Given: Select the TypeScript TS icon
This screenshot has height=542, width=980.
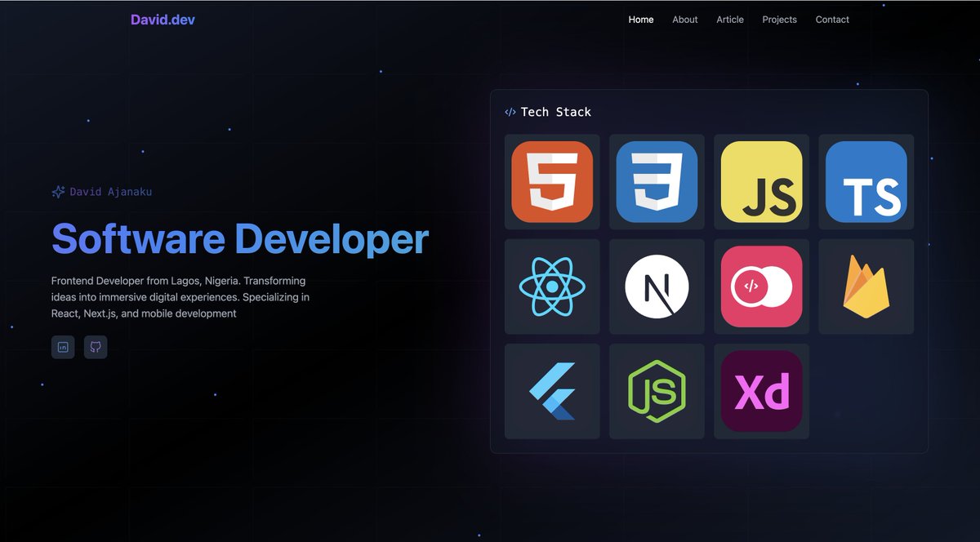Looking at the screenshot, I should 866,182.
